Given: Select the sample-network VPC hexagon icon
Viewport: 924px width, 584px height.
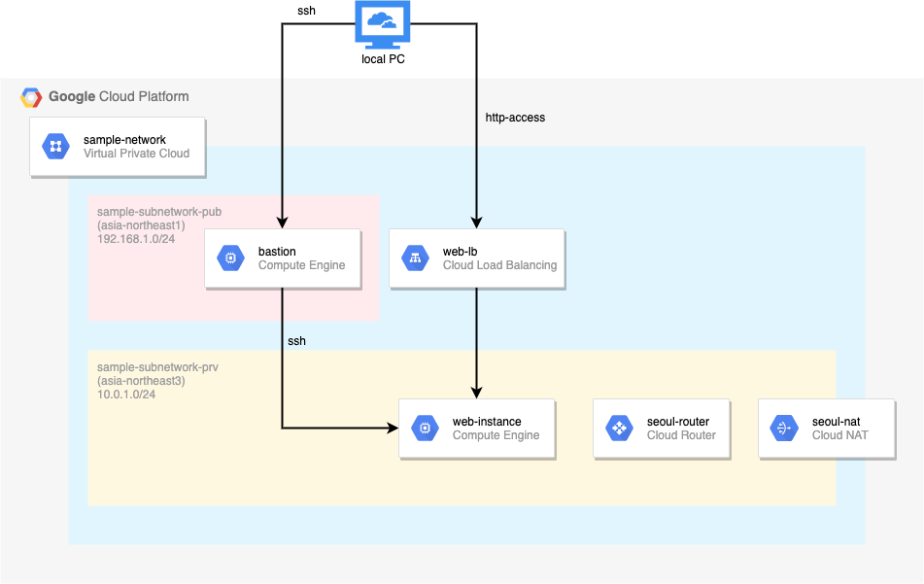Looking at the screenshot, I should tap(56, 146).
